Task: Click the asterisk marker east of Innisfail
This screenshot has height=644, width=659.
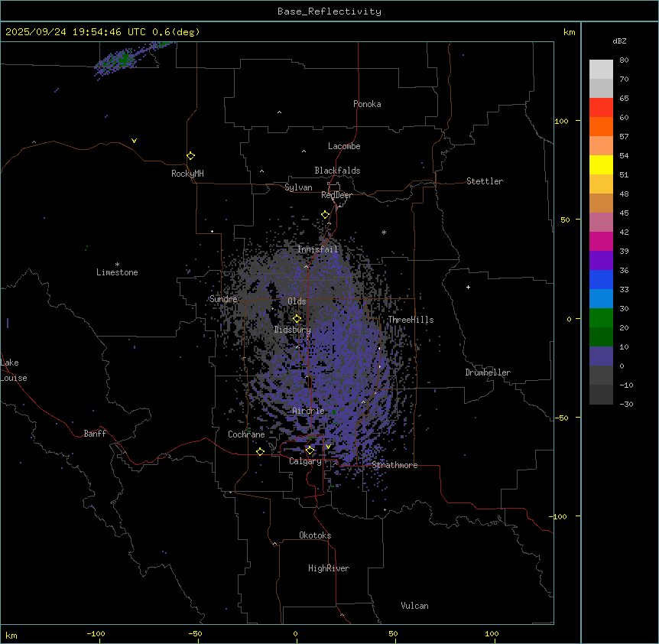Action: 384,233
